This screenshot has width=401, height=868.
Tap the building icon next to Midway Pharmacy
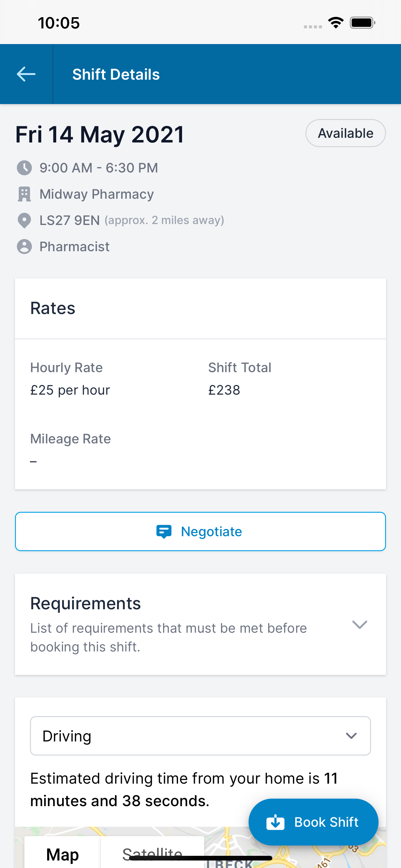[x=24, y=194]
